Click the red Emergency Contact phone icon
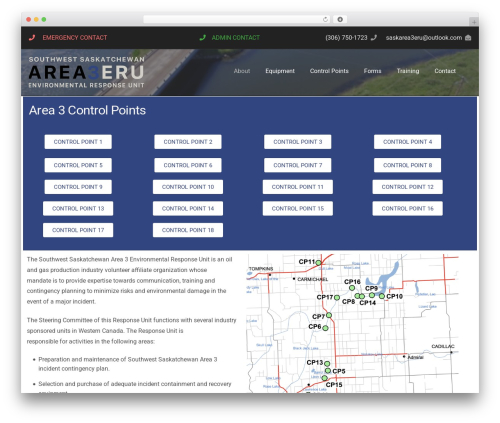The height and width of the screenshot is (423, 500). (x=32, y=38)
